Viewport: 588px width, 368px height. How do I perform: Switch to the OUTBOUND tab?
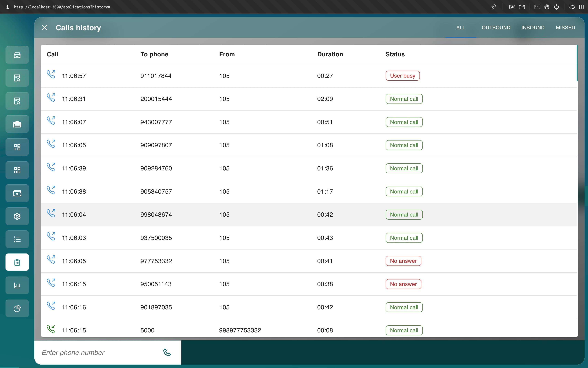(x=496, y=28)
